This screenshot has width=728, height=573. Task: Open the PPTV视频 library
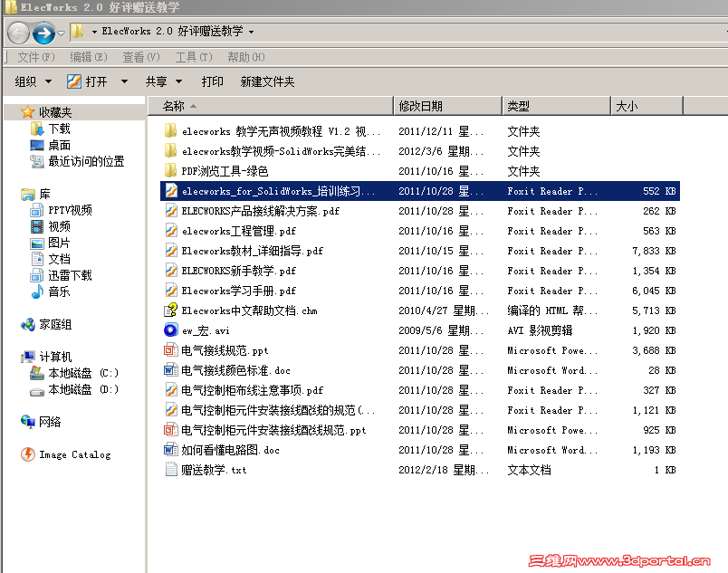pos(62,210)
